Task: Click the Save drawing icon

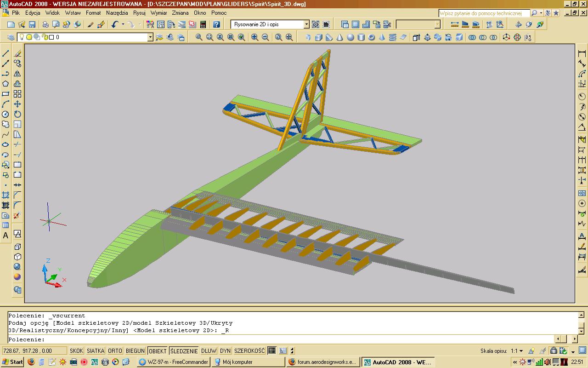Action: point(32,24)
